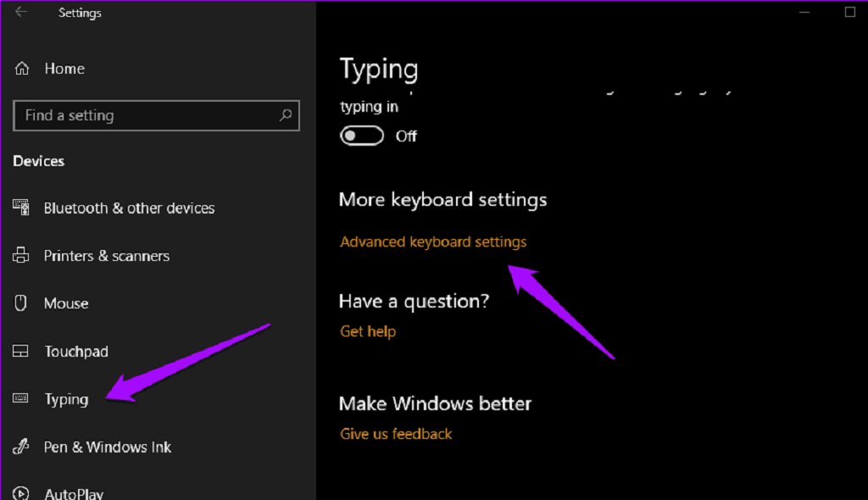
Task: Maximize the Settings window
Action: [849, 12]
